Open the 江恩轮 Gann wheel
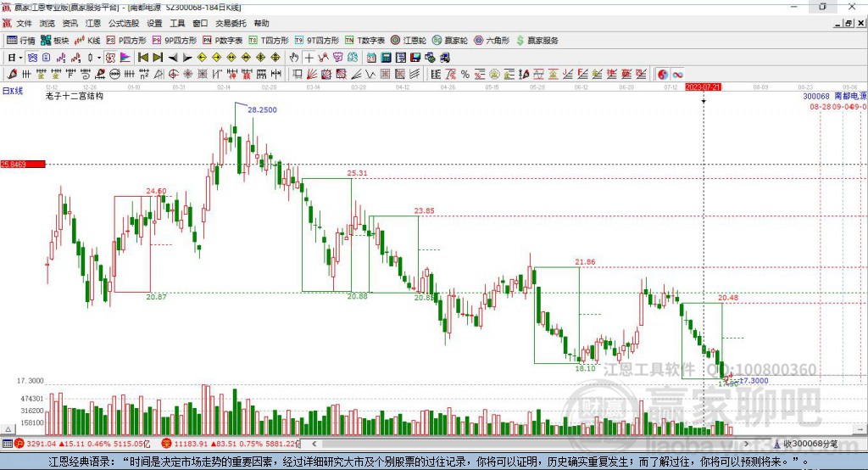868x470 pixels. 409,41
